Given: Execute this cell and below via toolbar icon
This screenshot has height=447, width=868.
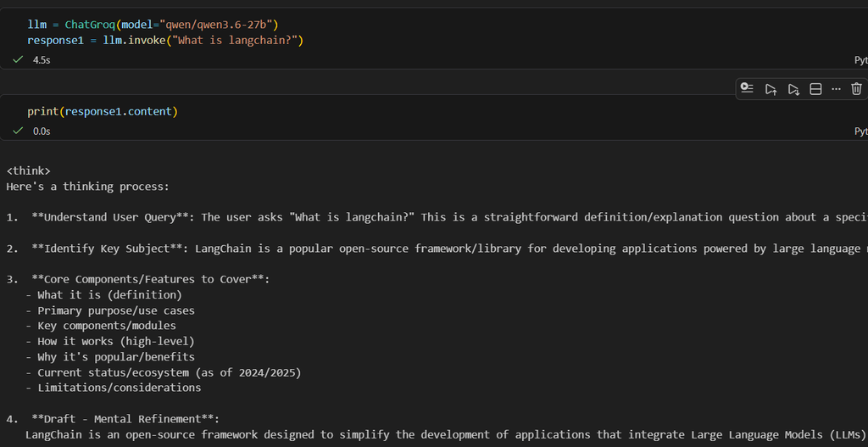Looking at the screenshot, I should 793,88.
